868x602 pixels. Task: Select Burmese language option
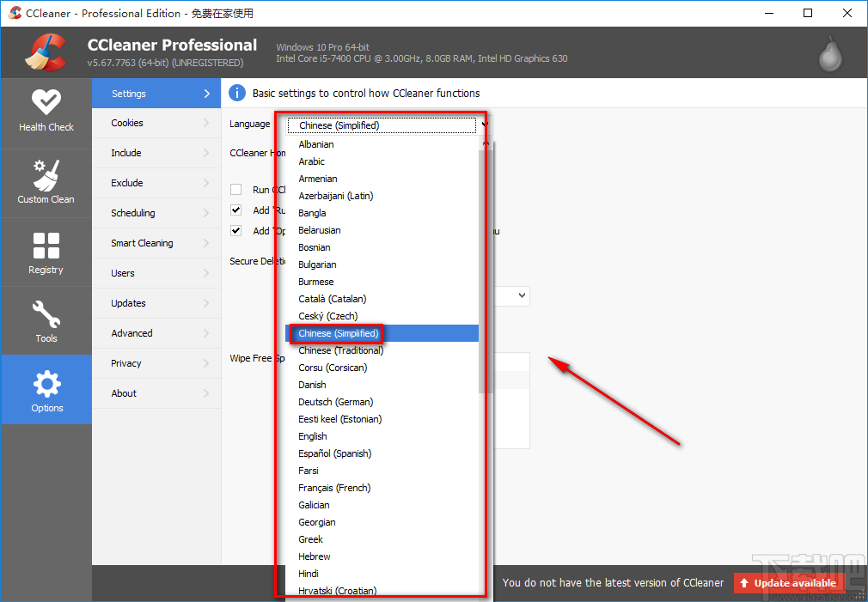coord(382,282)
